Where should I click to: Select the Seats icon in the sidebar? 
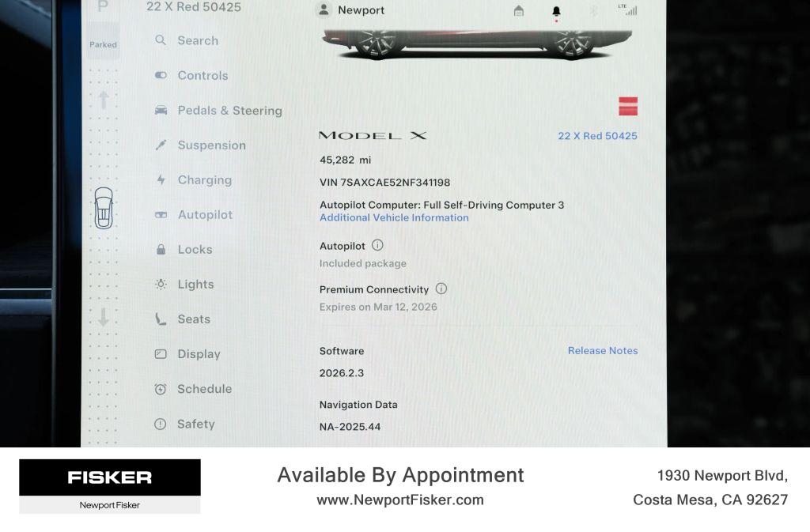tap(161, 319)
